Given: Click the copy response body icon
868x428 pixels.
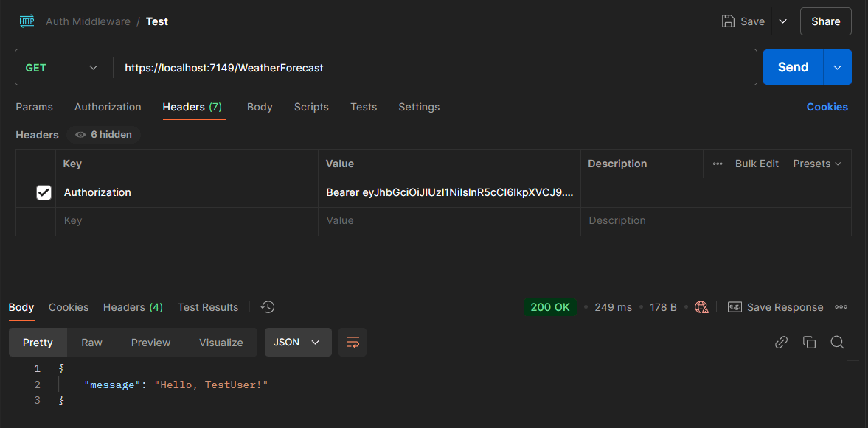Looking at the screenshot, I should [x=809, y=343].
